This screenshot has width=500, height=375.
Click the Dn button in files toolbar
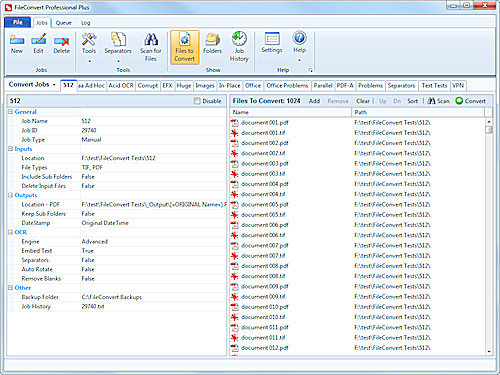coord(397,101)
